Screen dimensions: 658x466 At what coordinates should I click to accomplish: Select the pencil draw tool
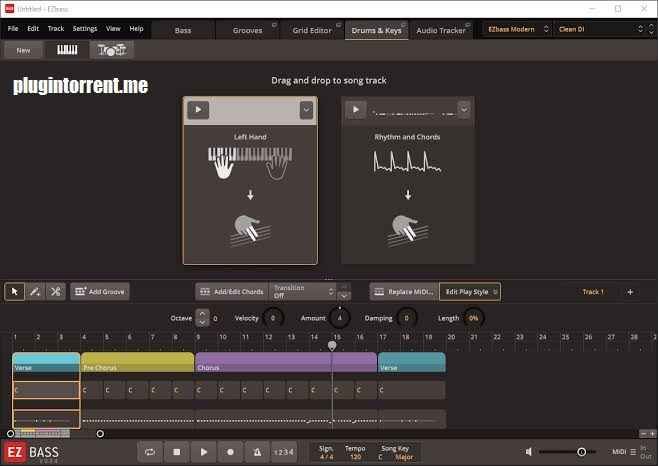point(35,291)
